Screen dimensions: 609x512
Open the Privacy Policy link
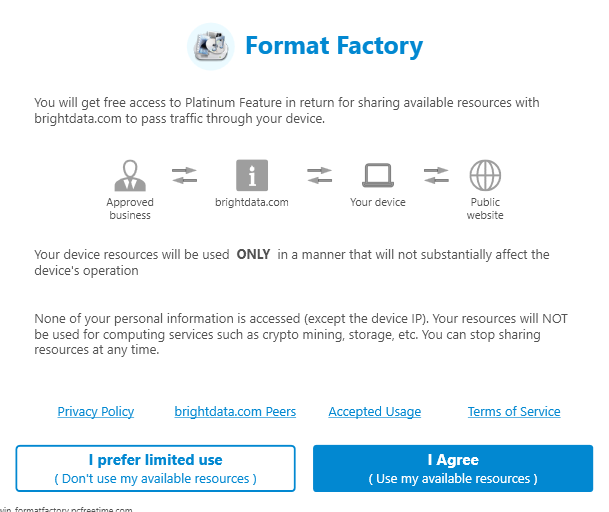(96, 411)
